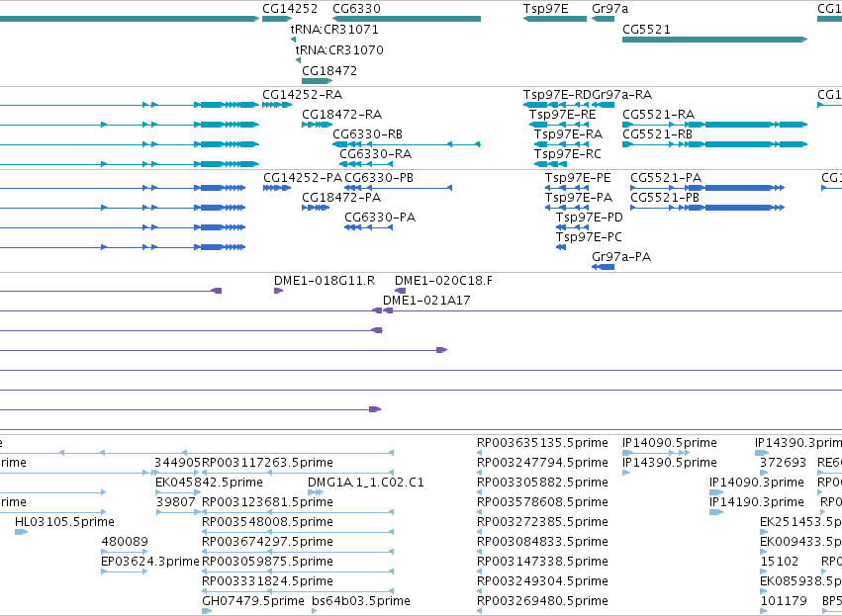Click the GH07479.5prime EST label
This screenshot has width=842, height=616.
pyautogui.click(x=253, y=601)
